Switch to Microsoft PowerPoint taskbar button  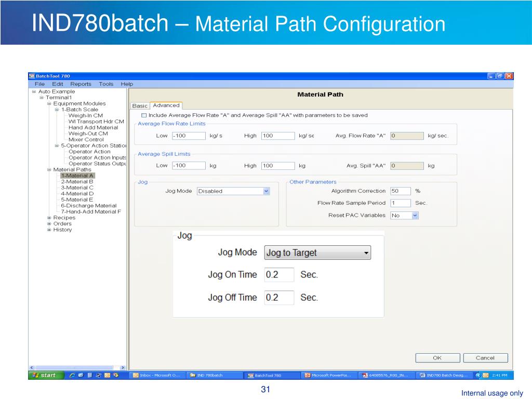(329, 375)
